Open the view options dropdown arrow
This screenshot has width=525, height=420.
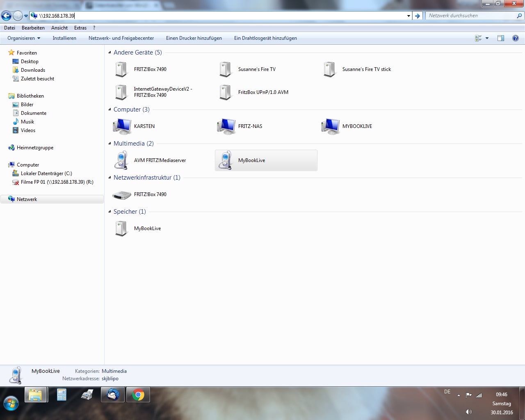487,38
